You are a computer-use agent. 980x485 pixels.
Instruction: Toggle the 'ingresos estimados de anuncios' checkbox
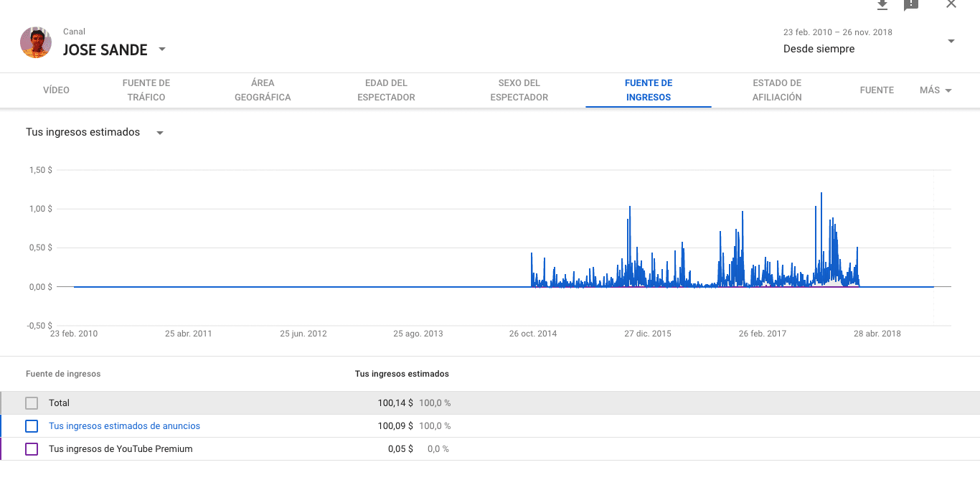32,426
